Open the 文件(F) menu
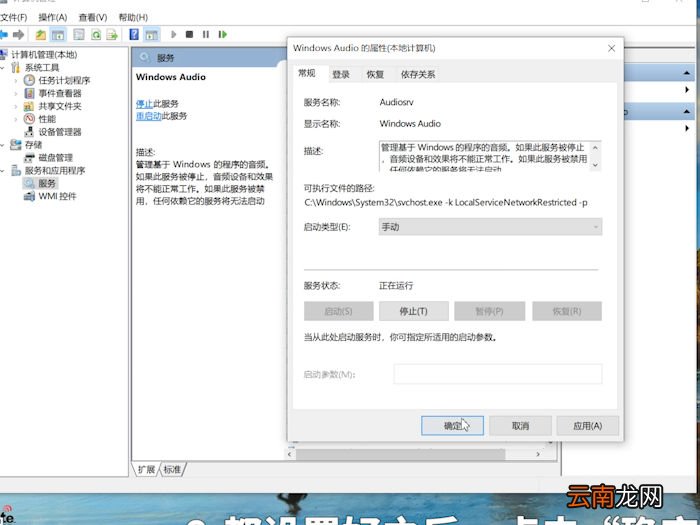700x525 pixels. 13,17
